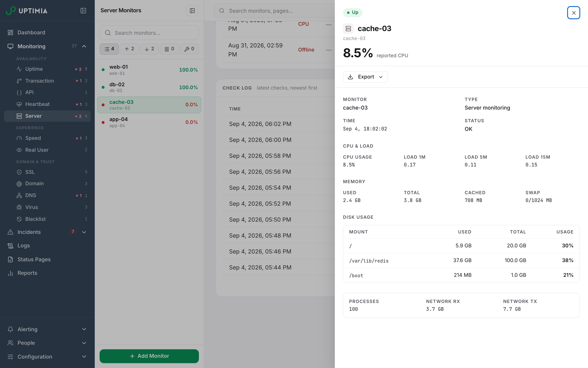
Task: Open the 05:52 PM check log entry
Action: click(x=279, y=203)
